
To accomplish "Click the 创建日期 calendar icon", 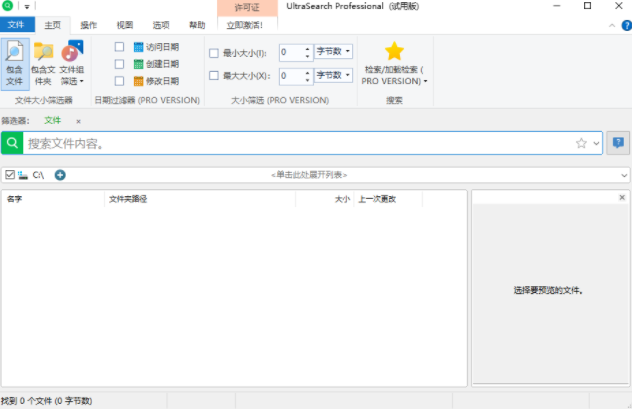I will click(138, 64).
